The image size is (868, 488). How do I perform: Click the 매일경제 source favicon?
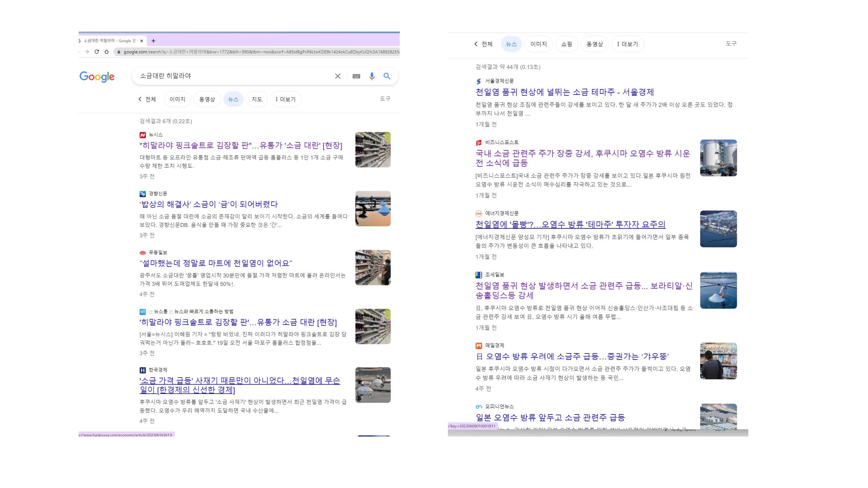479,346
